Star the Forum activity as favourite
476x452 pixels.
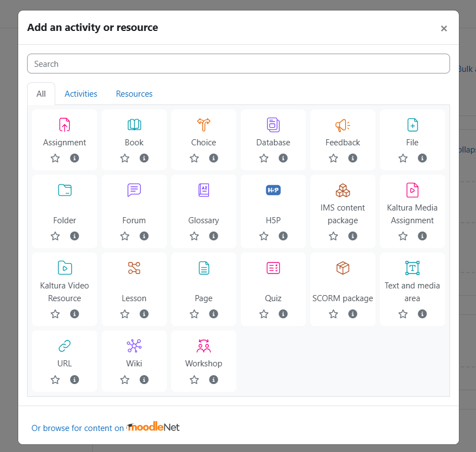click(125, 236)
